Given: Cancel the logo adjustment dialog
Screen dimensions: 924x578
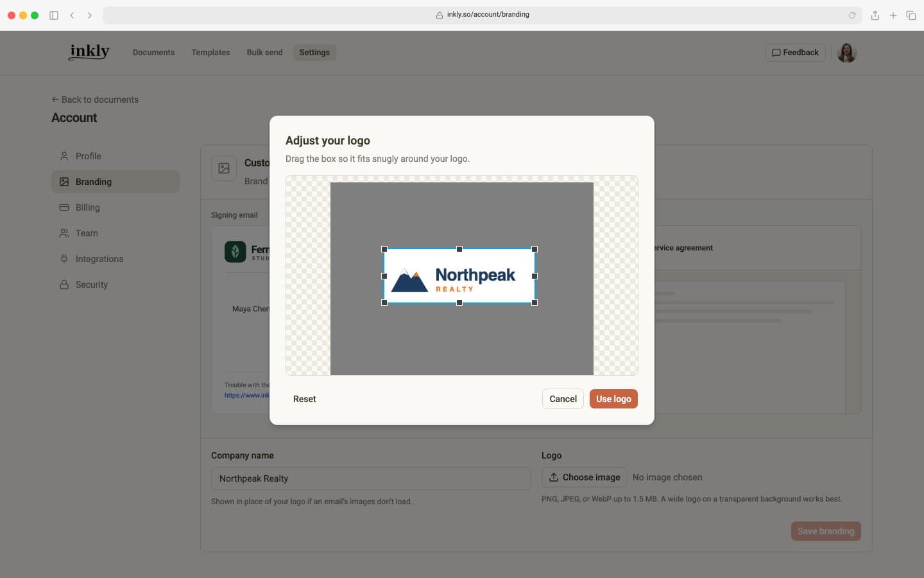Looking at the screenshot, I should 563,399.
